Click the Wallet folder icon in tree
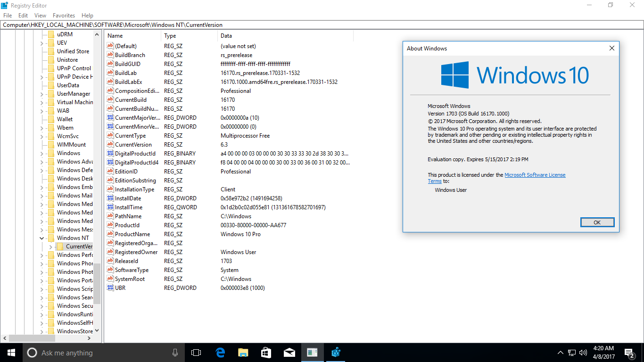This screenshot has height=362, width=644. 51,119
